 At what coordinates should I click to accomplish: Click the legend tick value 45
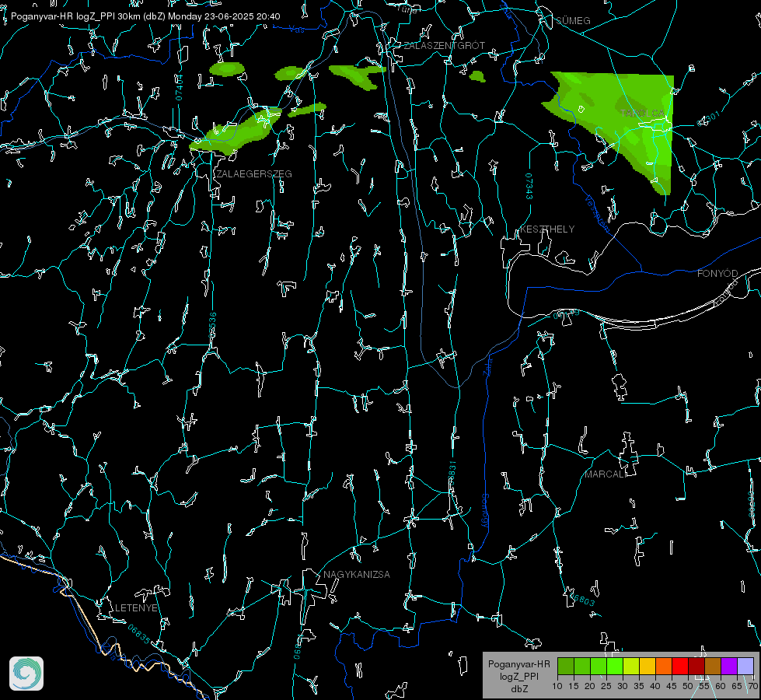coord(671,686)
